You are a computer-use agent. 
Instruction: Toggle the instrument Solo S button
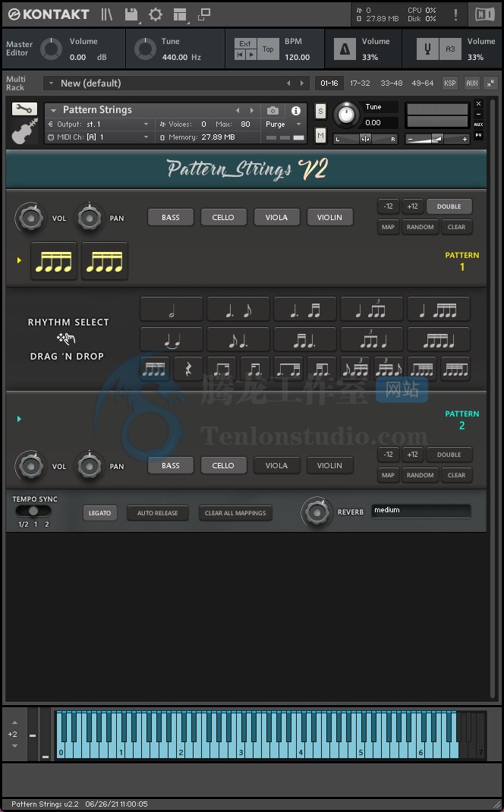pyautogui.click(x=320, y=111)
